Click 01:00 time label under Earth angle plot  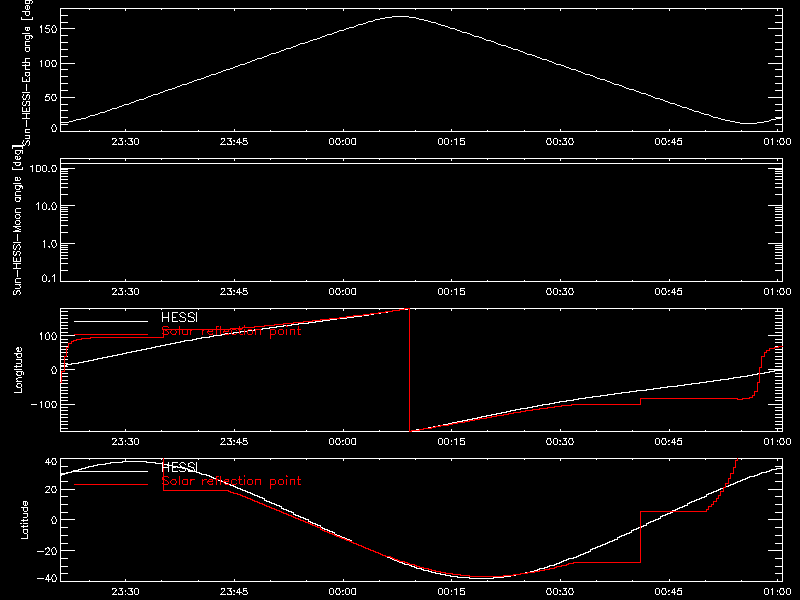(x=777, y=142)
